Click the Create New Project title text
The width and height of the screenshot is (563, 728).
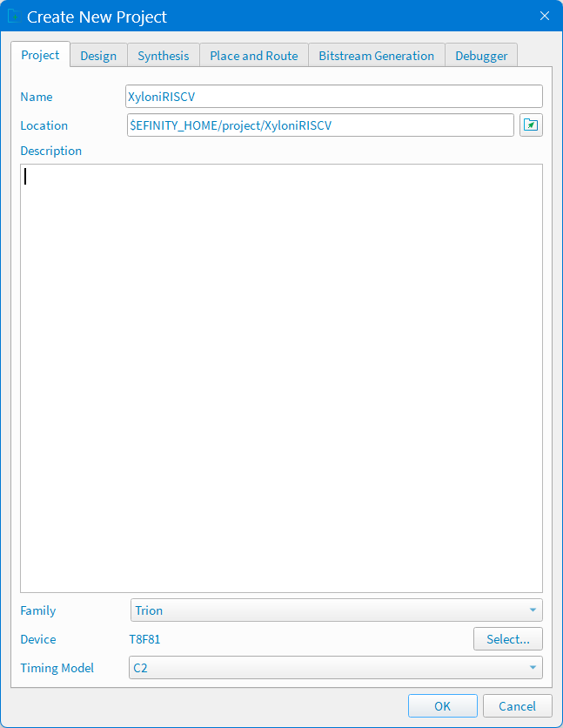97,17
